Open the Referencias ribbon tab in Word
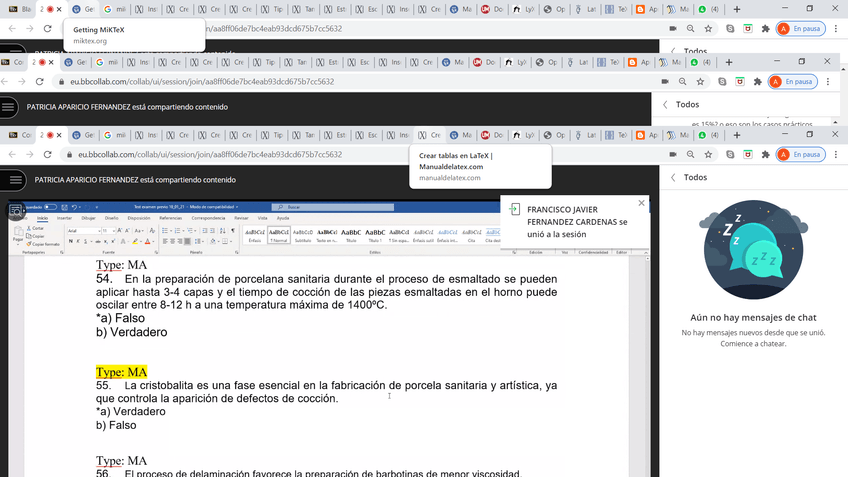 pyautogui.click(x=171, y=217)
